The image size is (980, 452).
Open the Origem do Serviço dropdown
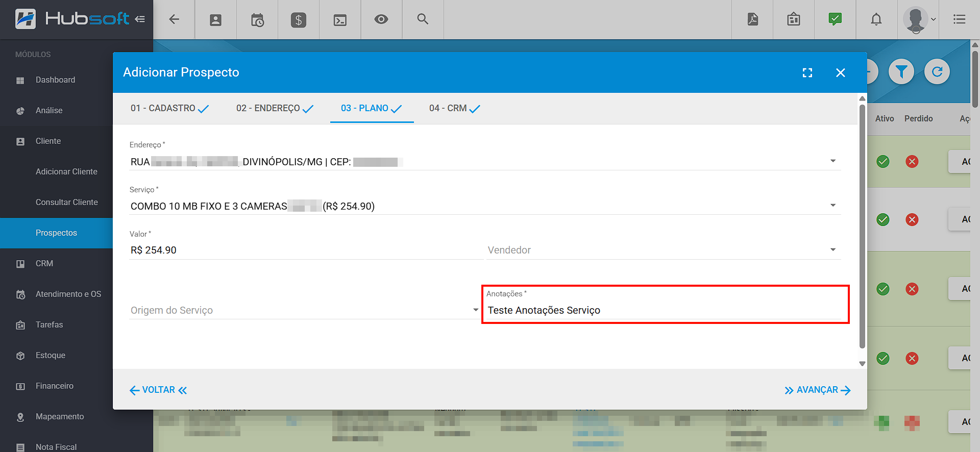(305, 310)
